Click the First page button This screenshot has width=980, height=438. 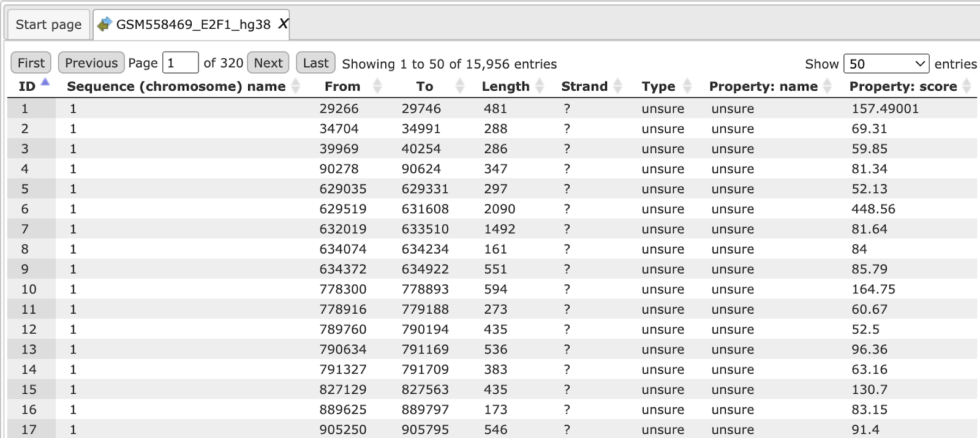(x=31, y=62)
